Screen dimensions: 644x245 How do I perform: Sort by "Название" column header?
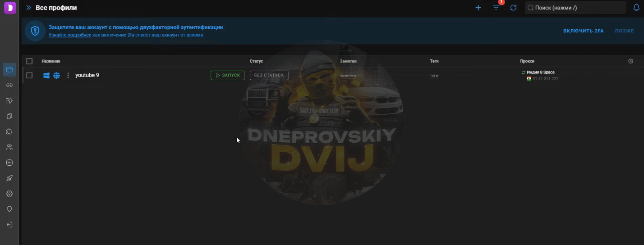(51, 61)
